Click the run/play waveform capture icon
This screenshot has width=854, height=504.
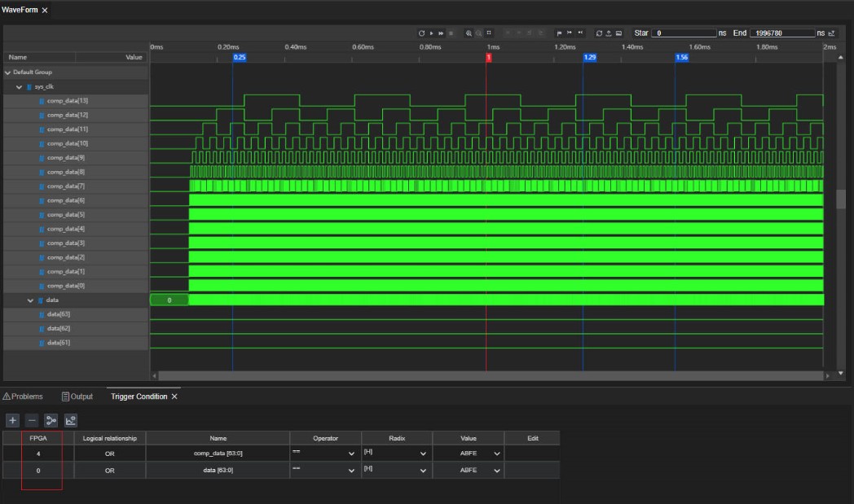coord(431,33)
